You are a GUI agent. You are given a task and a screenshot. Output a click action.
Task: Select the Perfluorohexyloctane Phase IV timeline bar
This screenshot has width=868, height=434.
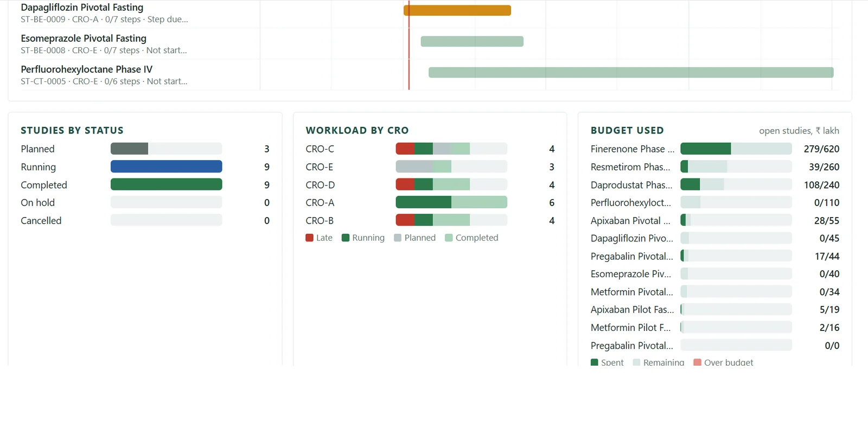click(x=631, y=72)
